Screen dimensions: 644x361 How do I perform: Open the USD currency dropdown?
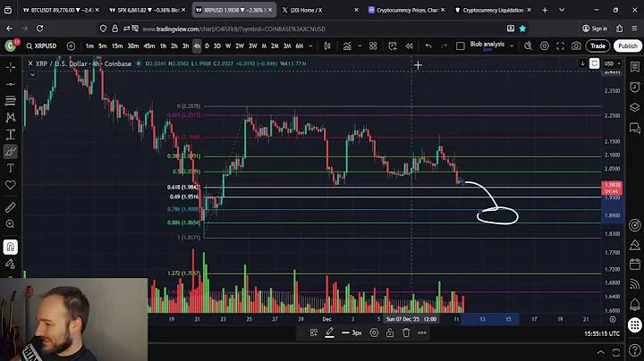click(613, 63)
